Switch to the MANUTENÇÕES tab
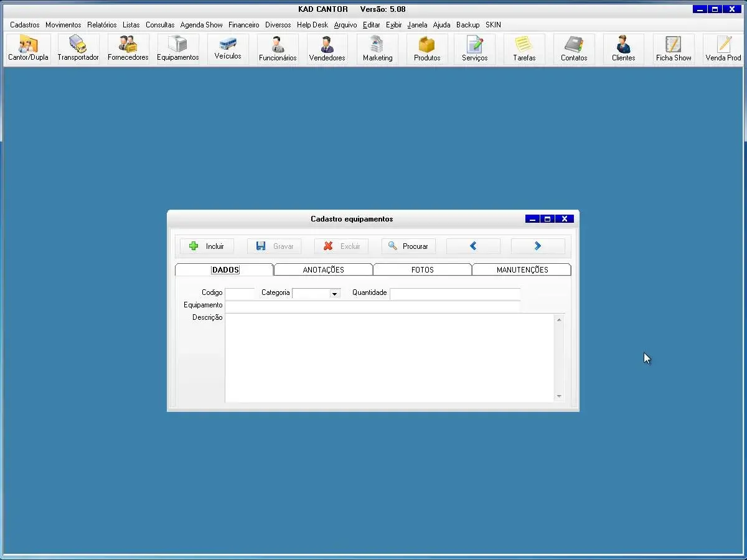Viewport: 747px width, 560px height. 522,270
